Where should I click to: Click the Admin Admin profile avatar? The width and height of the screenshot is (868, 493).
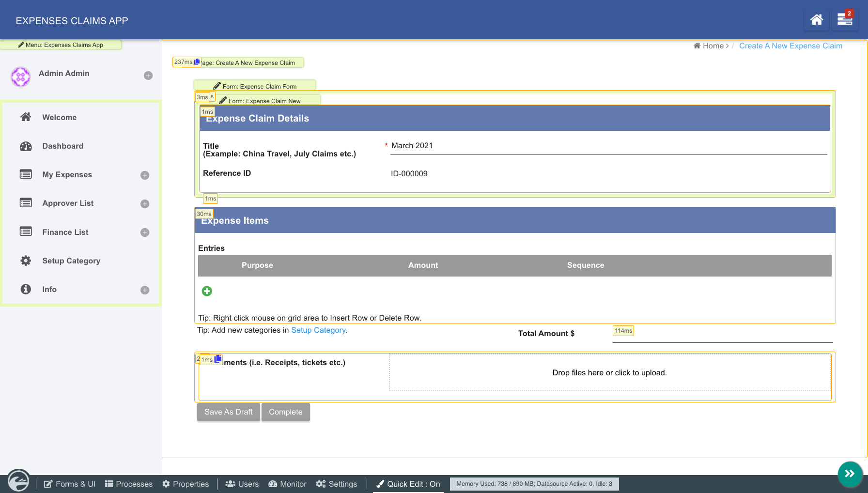point(21,77)
